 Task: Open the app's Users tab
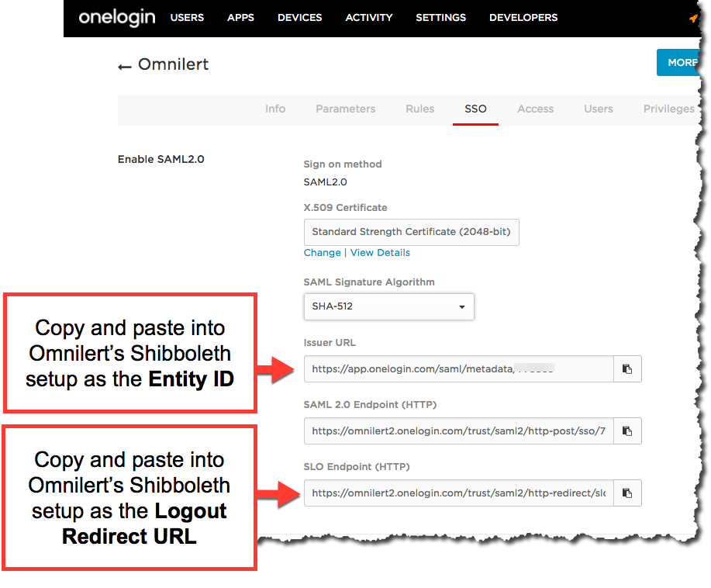tap(599, 109)
